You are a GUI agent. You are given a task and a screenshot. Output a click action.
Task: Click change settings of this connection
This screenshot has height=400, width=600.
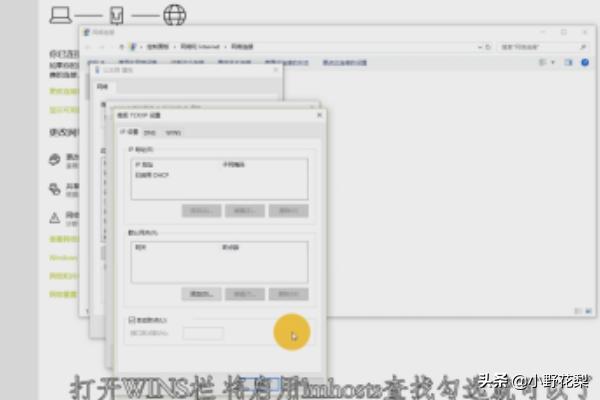pos(345,62)
